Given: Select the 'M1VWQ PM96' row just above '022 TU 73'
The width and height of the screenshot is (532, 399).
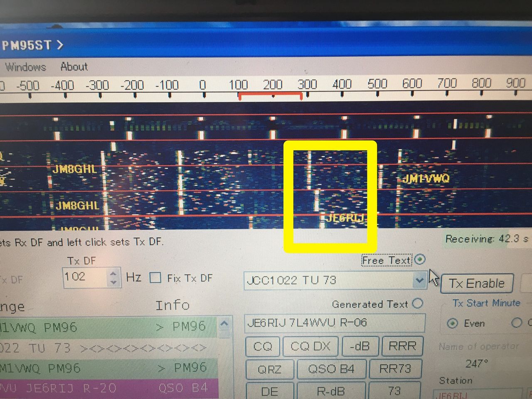Looking at the screenshot, I should [x=108, y=327].
